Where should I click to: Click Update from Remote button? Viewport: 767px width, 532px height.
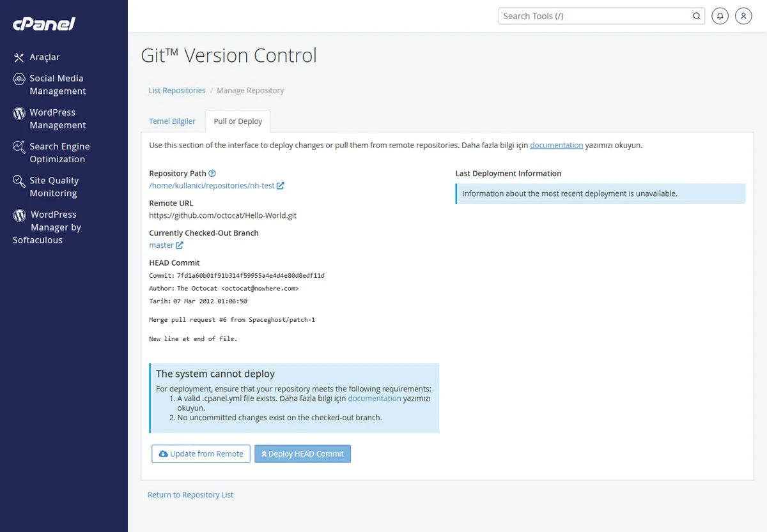click(x=201, y=453)
